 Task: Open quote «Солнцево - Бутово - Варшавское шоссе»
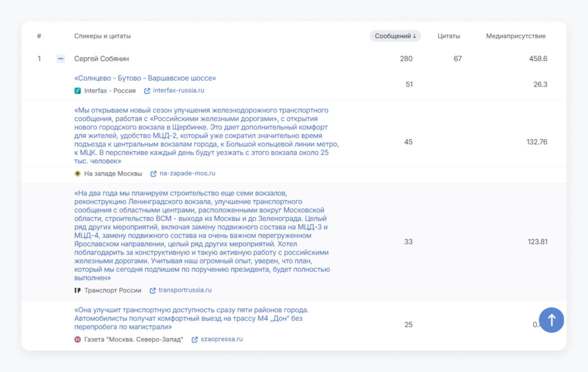coord(145,78)
